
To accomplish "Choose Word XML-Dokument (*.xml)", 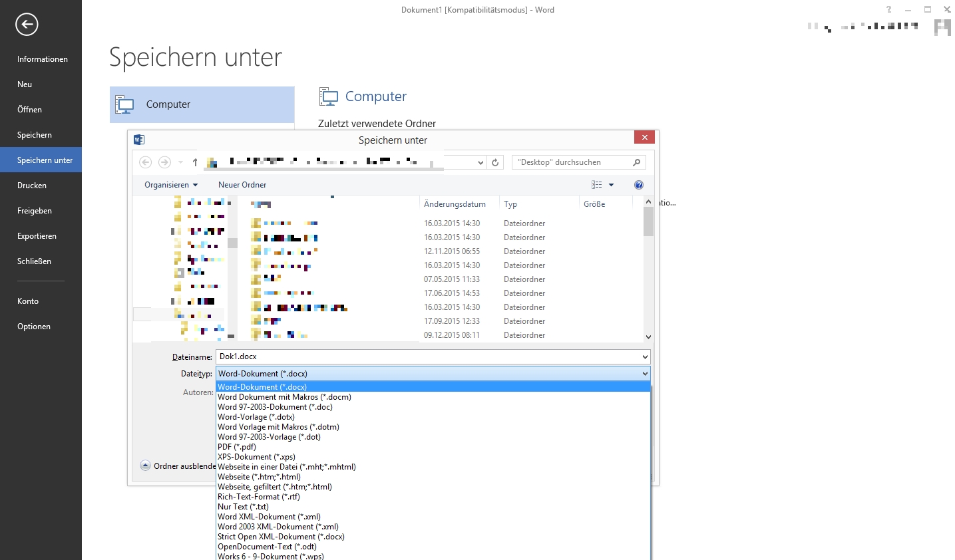I will 433,517.
